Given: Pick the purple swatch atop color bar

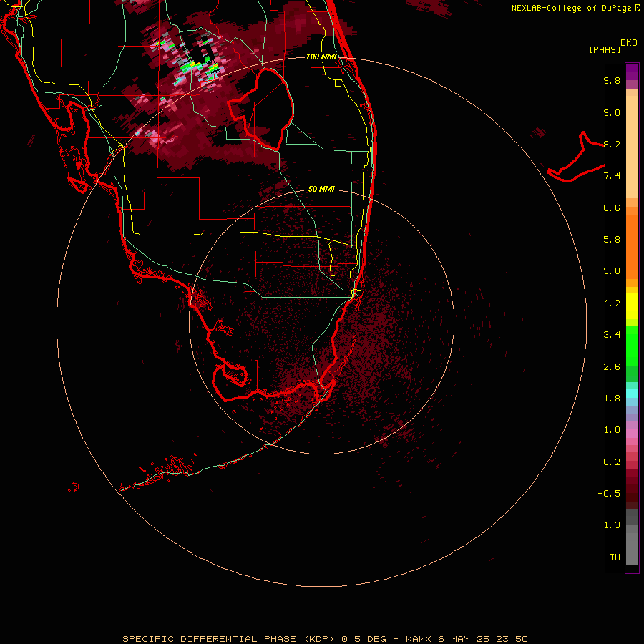Looking at the screenshot, I should click(x=632, y=72).
